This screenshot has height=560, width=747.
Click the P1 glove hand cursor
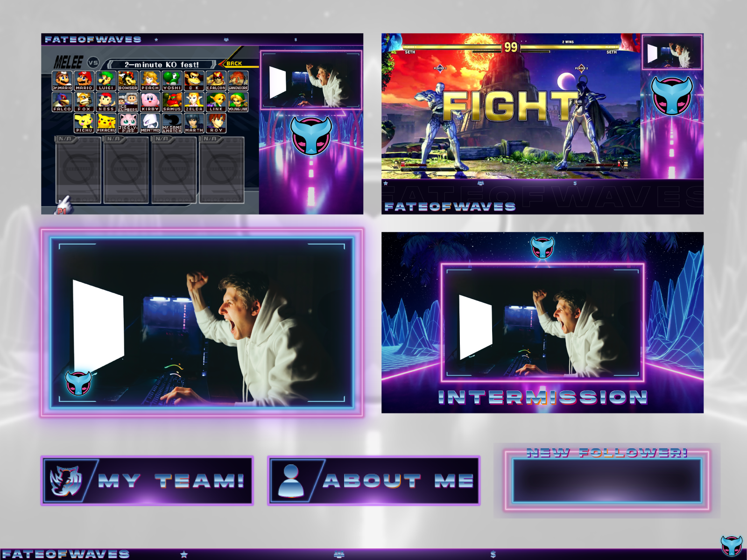point(63,204)
